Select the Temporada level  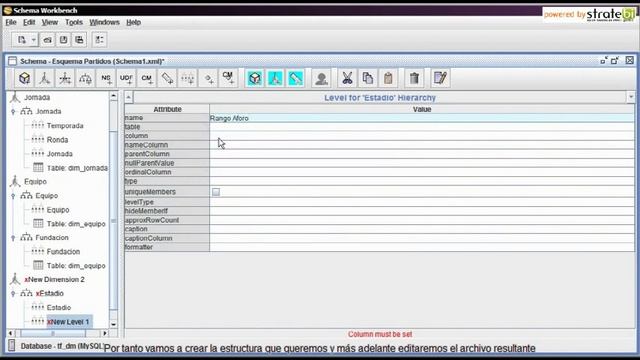point(65,126)
